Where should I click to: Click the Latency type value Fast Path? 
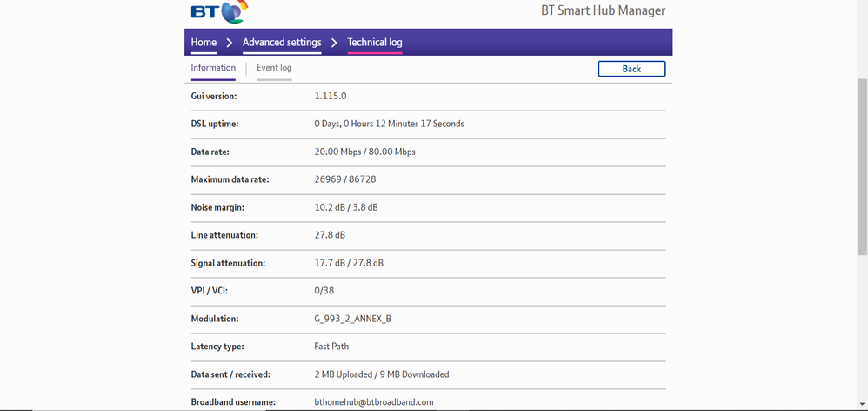pyautogui.click(x=331, y=347)
